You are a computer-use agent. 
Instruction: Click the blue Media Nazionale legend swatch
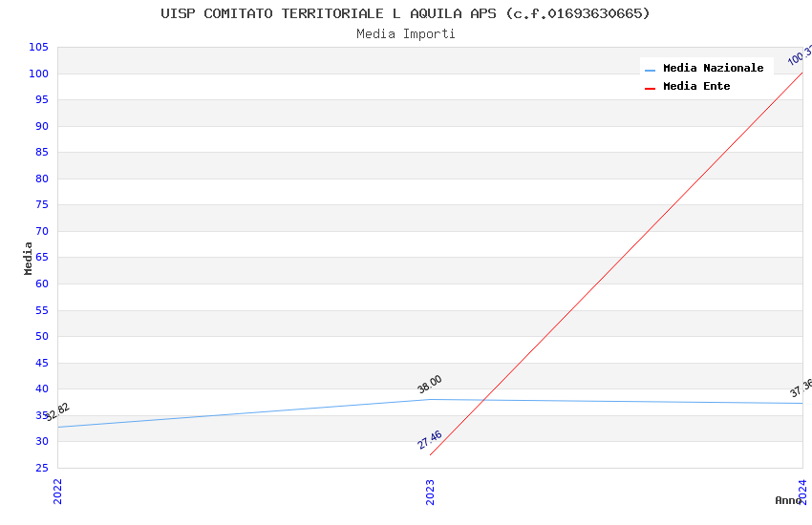[x=650, y=70]
